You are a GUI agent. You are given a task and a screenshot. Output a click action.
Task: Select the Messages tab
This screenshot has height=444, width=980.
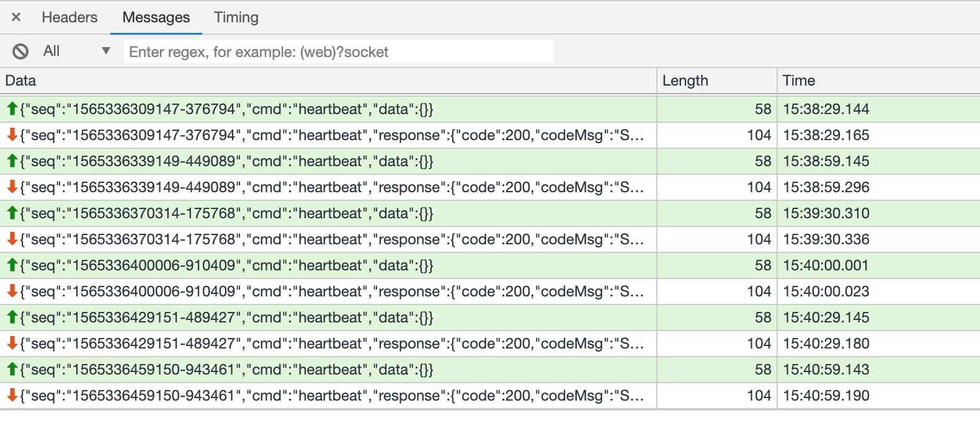tap(156, 17)
